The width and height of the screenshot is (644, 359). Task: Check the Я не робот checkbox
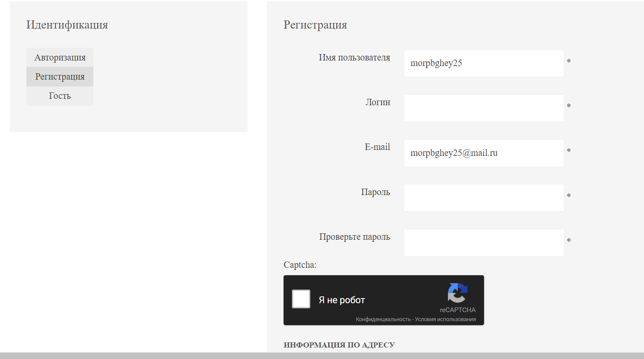(x=301, y=299)
